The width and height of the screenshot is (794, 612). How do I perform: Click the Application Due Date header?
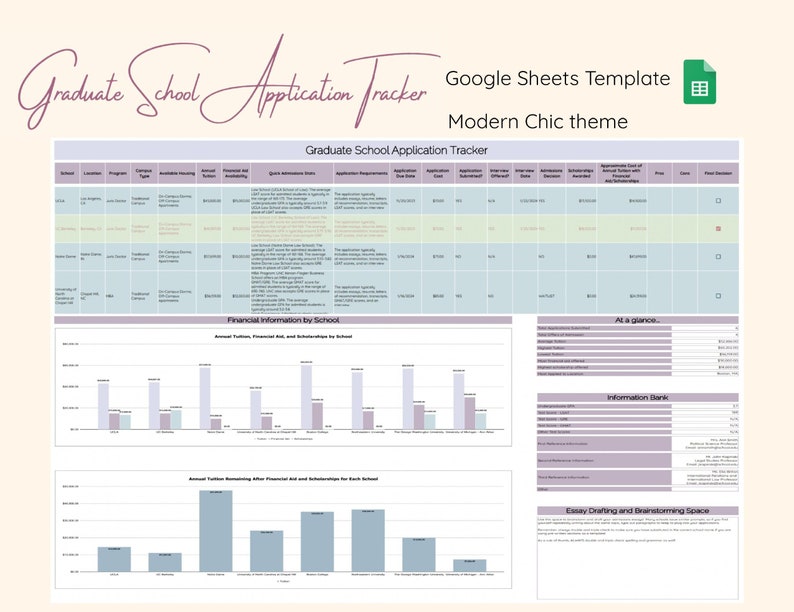click(x=405, y=173)
